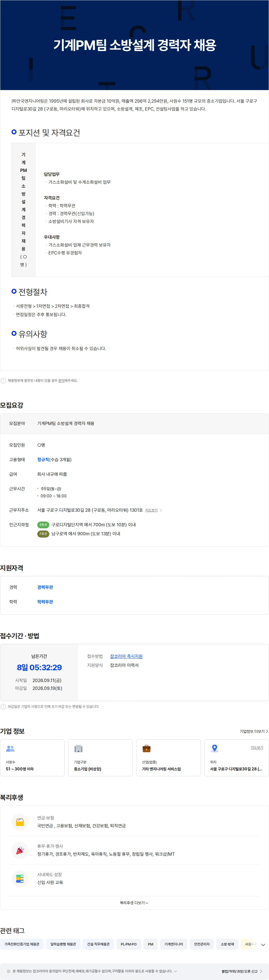This screenshot has height=980, width=269.
Task: Click the 기타 엔지니어링 서비스업 industry card
Action: (x=168, y=758)
